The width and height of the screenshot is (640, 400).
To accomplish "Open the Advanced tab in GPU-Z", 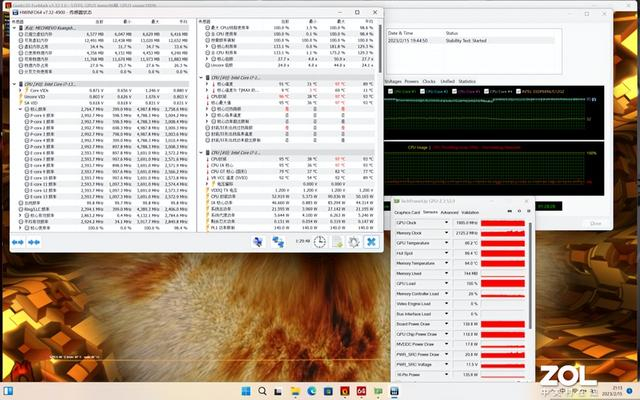I will coord(451,212).
